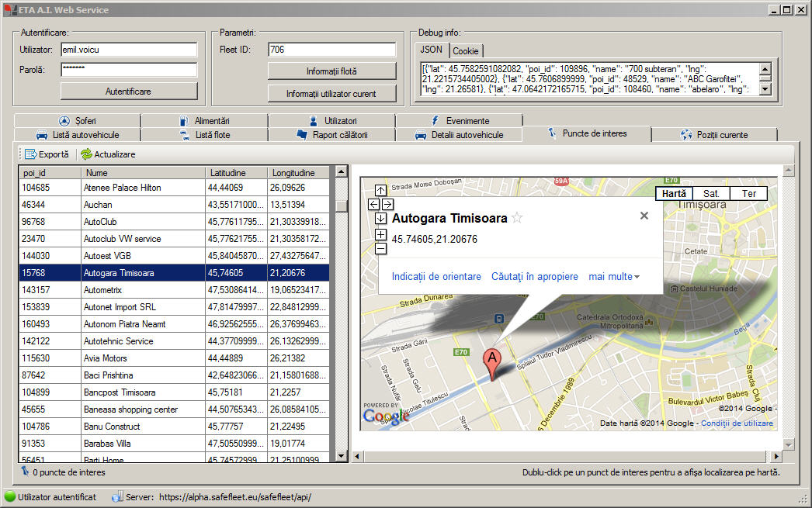Click the bus station icon on map
This screenshot has height=508, width=812.
click(498, 320)
